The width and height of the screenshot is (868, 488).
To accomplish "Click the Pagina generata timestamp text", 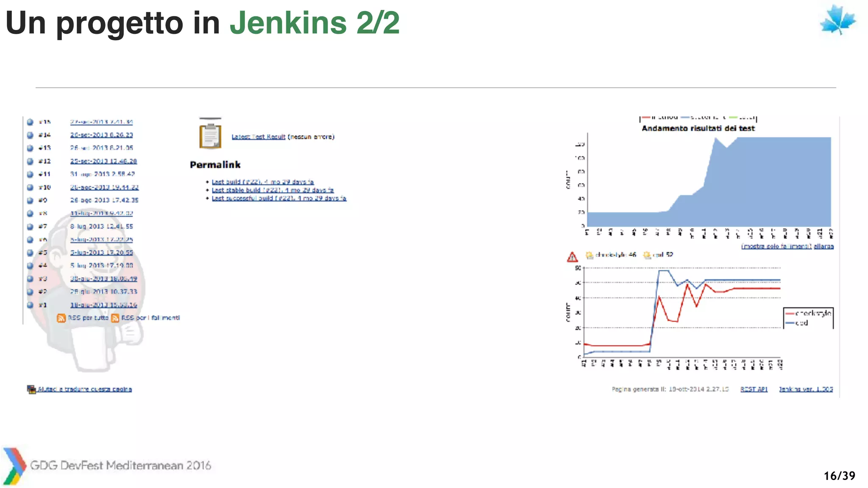I will pyautogui.click(x=670, y=389).
